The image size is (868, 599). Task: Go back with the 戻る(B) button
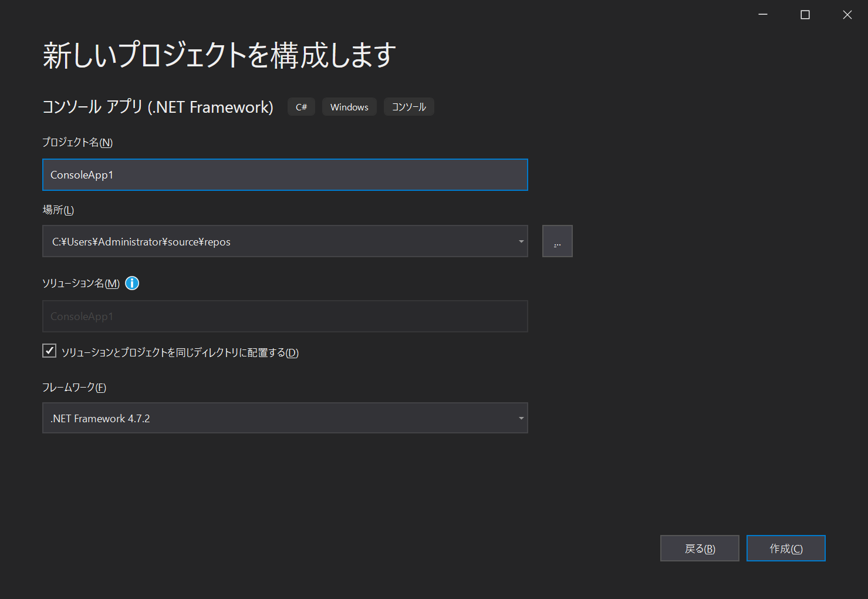(700, 548)
